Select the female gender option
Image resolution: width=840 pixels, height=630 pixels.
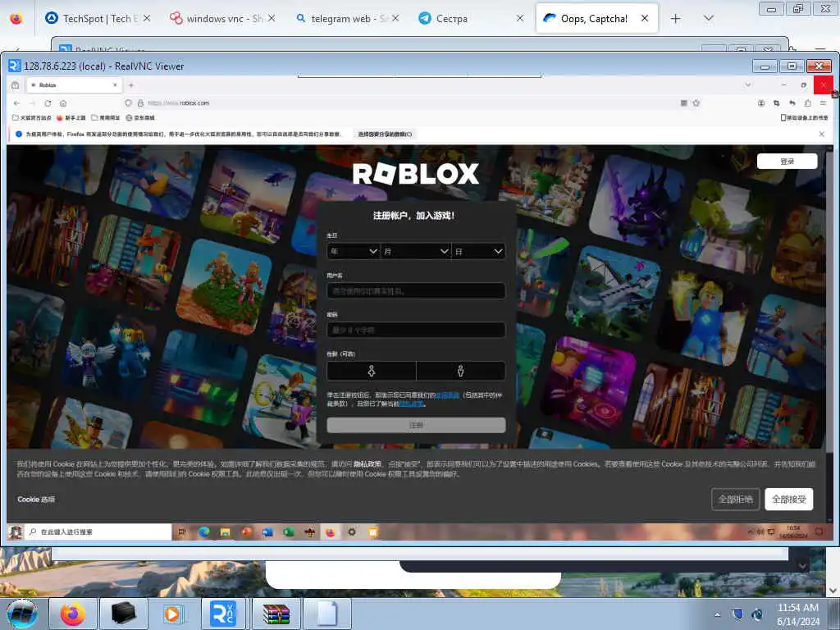(x=372, y=371)
